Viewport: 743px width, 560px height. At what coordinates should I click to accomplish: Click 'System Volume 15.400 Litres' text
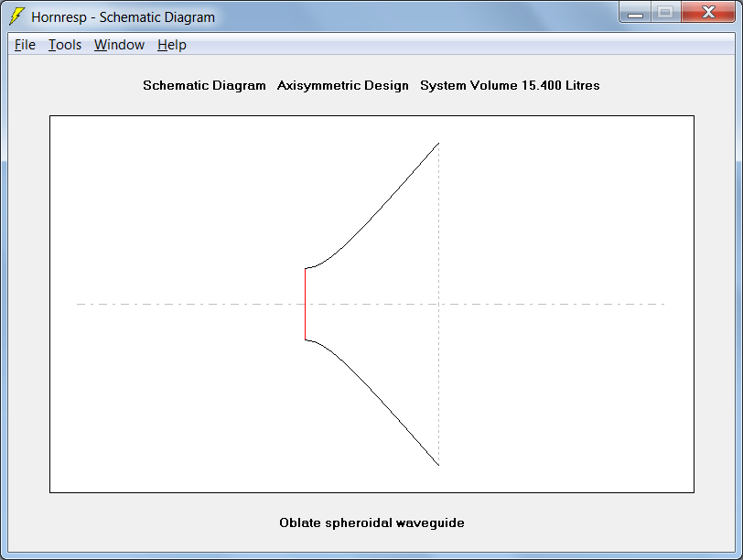pyautogui.click(x=510, y=86)
